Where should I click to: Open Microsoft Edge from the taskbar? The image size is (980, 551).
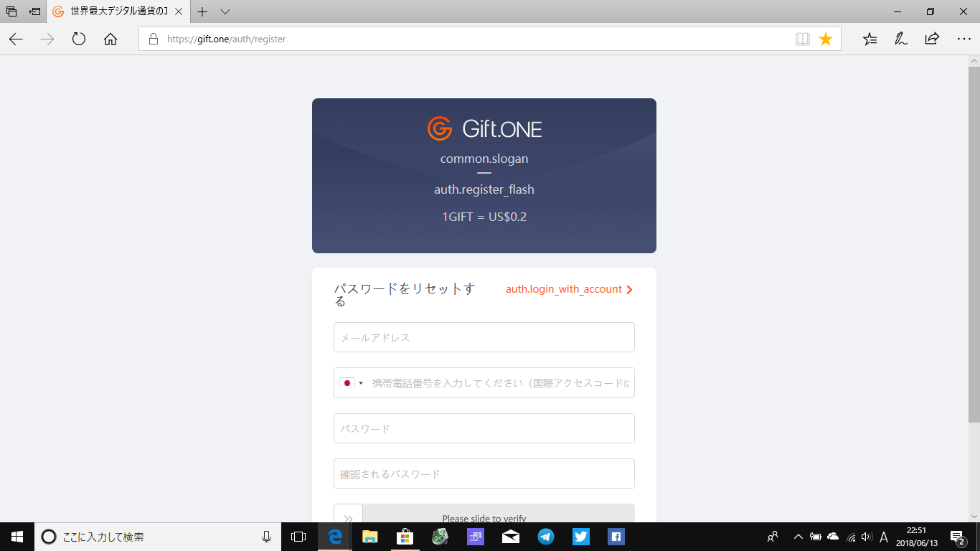pyautogui.click(x=335, y=537)
